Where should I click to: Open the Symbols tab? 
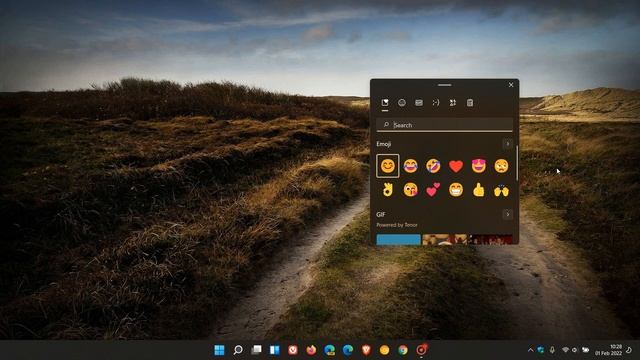click(453, 103)
